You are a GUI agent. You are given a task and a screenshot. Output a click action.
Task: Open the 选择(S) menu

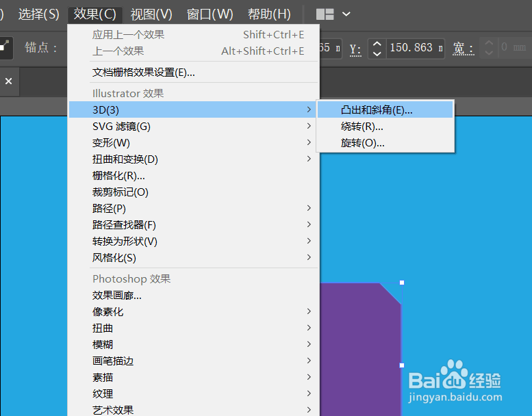coord(38,14)
